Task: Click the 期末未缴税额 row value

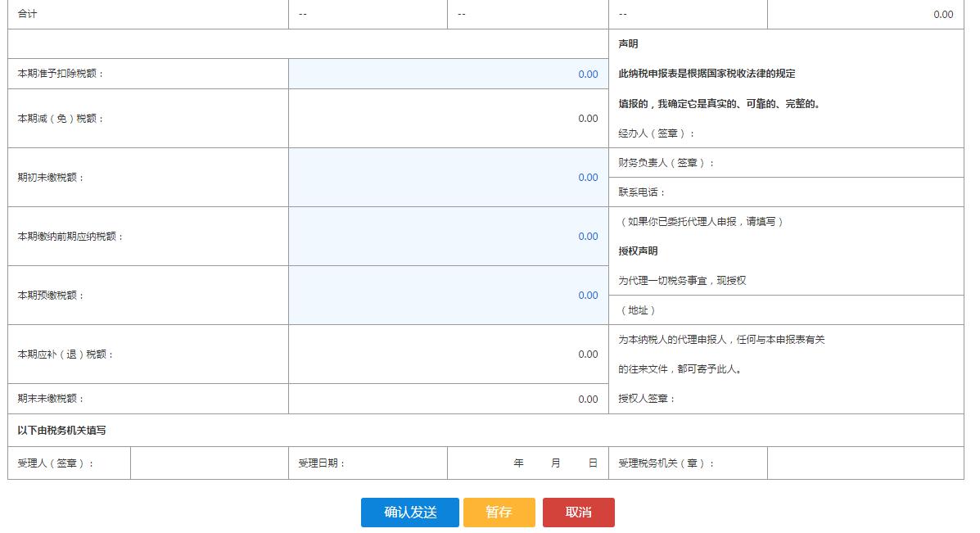Action: (447, 400)
